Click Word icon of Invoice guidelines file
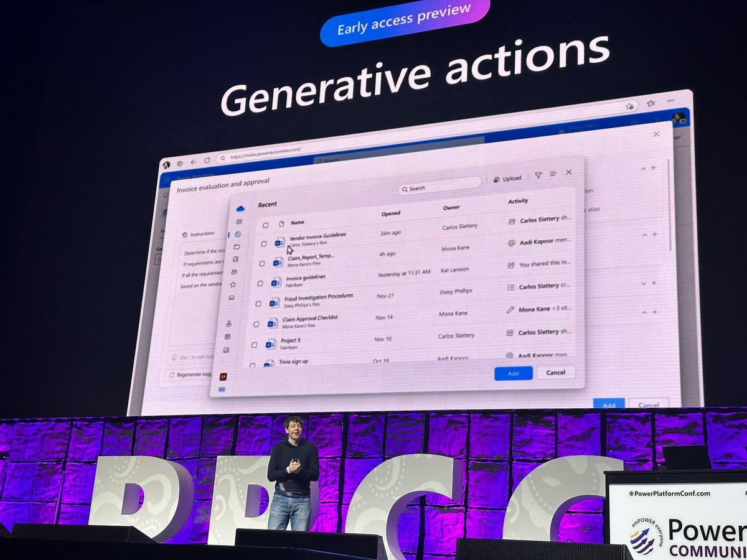The height and width of the screenshot is (560, 747). 276,282
